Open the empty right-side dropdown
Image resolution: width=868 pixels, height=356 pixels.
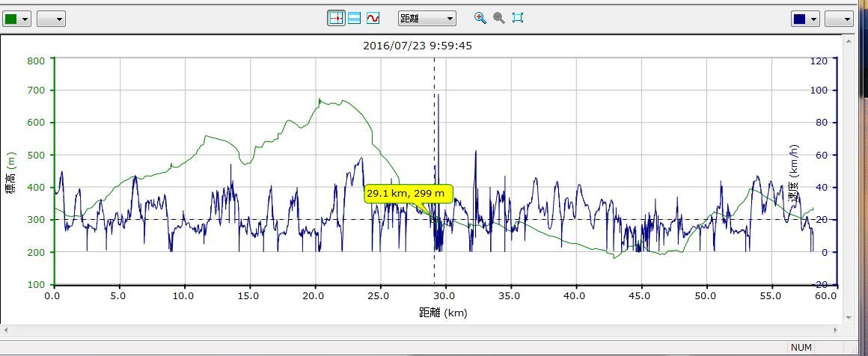click(x=840, y=19)
